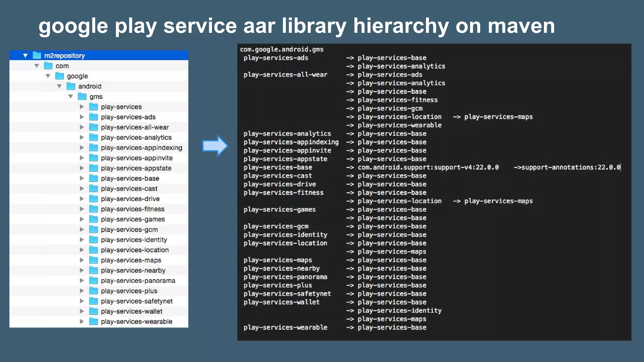Expand the play-services-wearable folder triangle
The image size is (644, 362).
[82, 321]
